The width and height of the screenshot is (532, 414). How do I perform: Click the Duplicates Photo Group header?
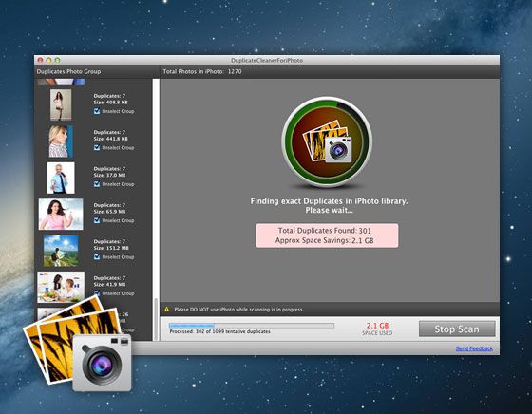click(68, 71)
